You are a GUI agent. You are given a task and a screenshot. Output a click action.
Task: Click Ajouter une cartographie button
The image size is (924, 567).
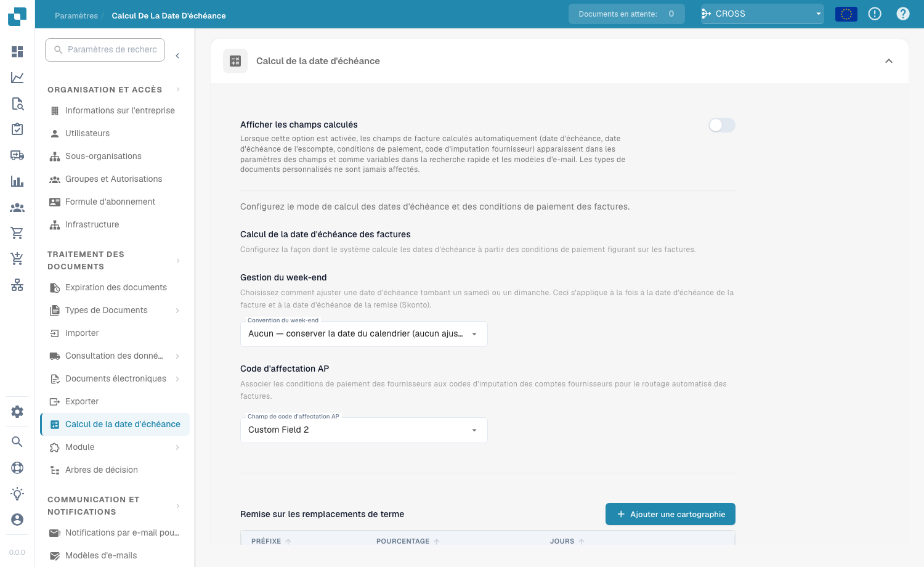coord(670,514)
